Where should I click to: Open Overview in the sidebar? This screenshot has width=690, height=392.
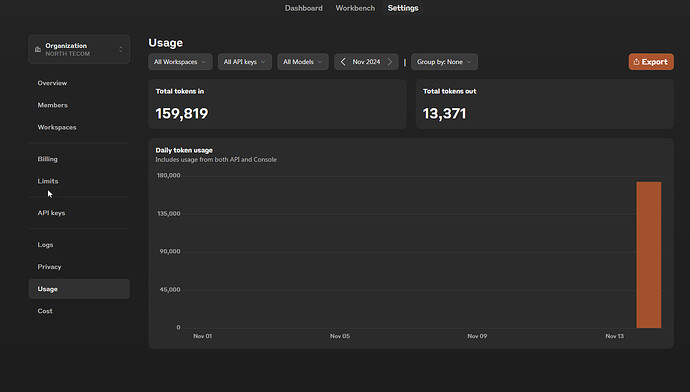pyautogui.click(x=52, y=83)
